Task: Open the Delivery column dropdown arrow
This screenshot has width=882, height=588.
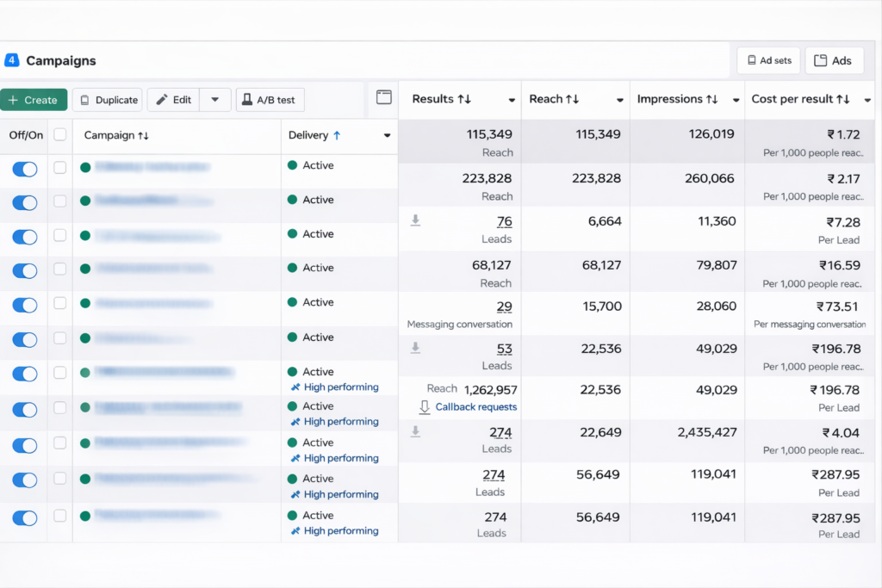Action: 387,135
